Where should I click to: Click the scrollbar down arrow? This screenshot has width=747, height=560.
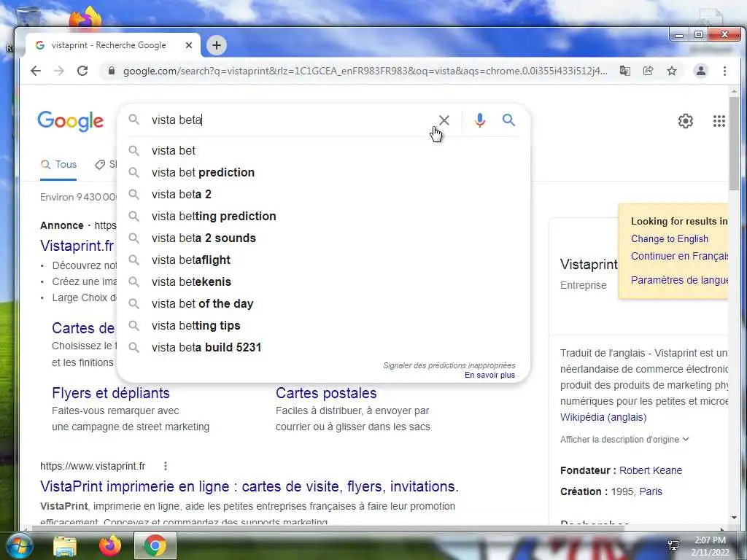(734, 518)
